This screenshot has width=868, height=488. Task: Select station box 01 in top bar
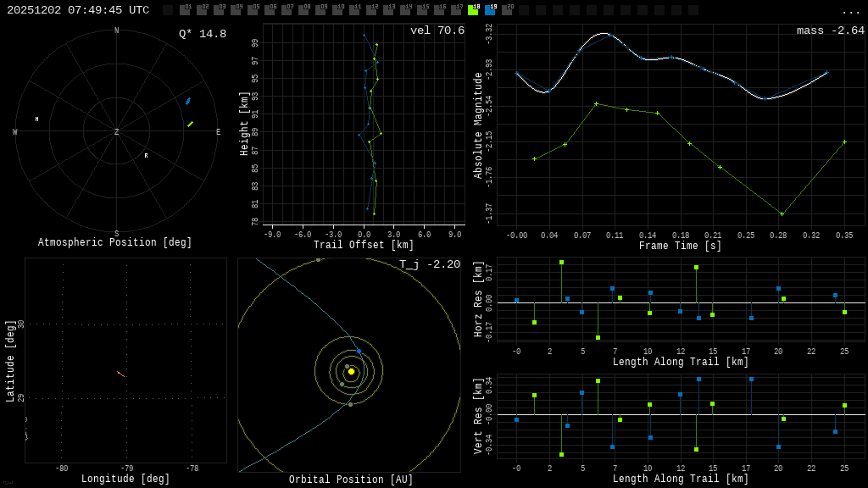point(185,10)
